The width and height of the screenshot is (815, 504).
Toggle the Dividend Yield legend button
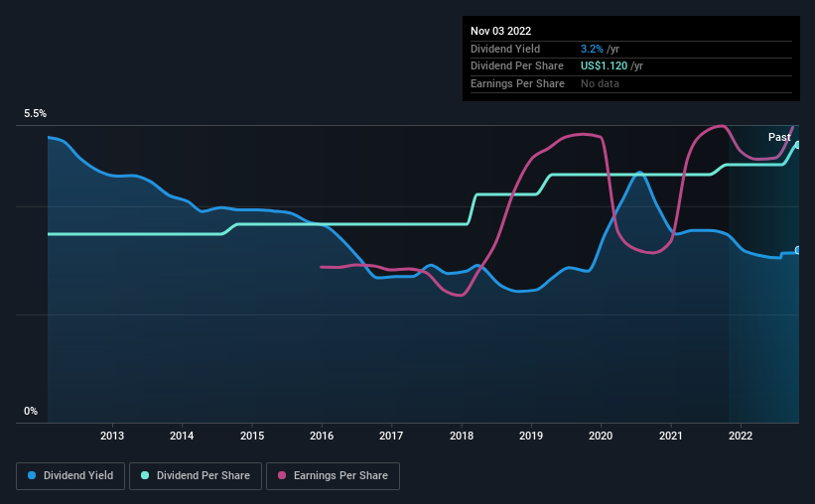click(x=70, y=476)
